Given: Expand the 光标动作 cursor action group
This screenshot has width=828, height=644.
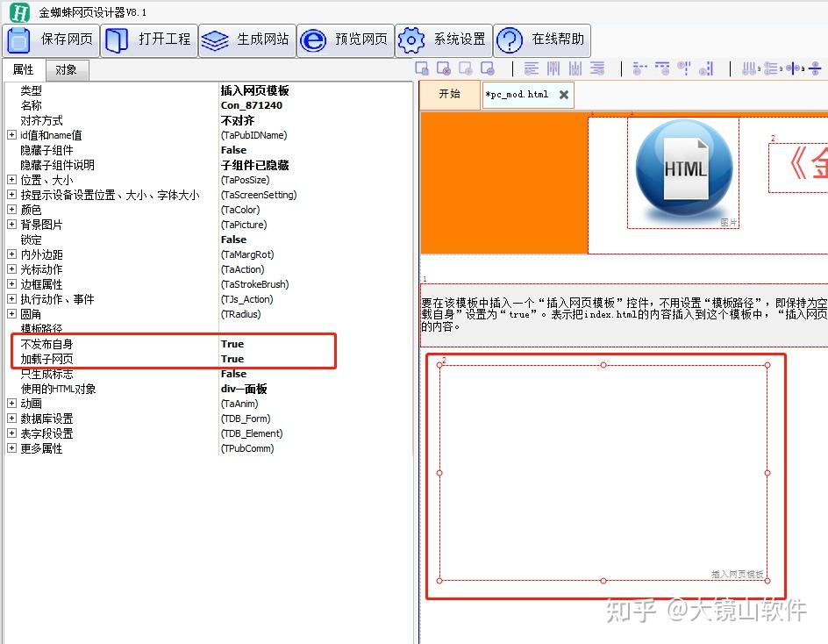Looking at the screenshot, I should [11, 268].
